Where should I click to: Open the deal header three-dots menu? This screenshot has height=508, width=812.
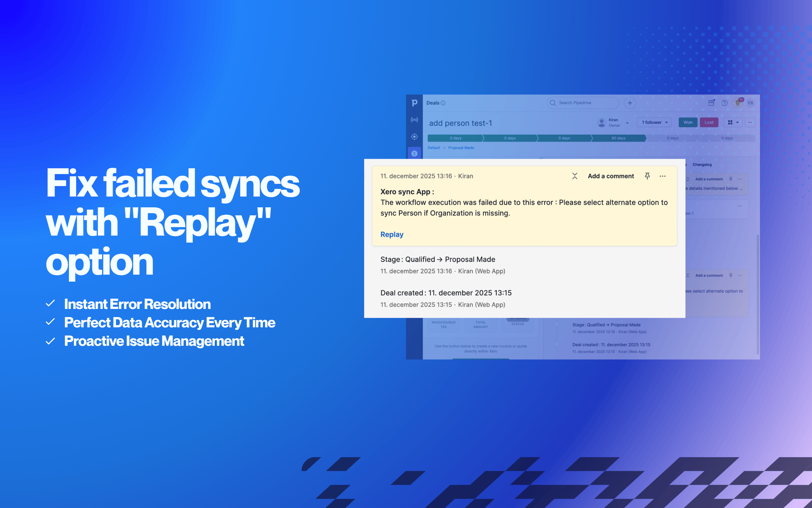750,123
